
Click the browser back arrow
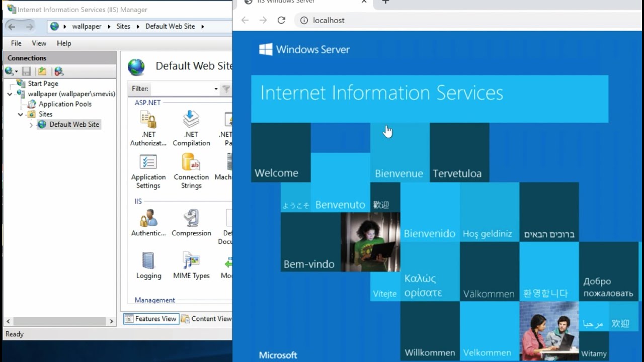245,20
